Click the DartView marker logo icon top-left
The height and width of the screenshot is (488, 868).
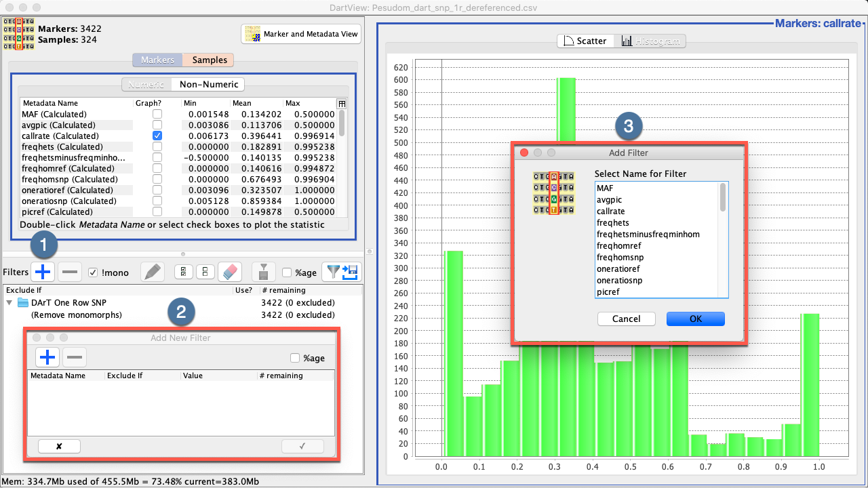pyautogui.click(x=19, y=34)
